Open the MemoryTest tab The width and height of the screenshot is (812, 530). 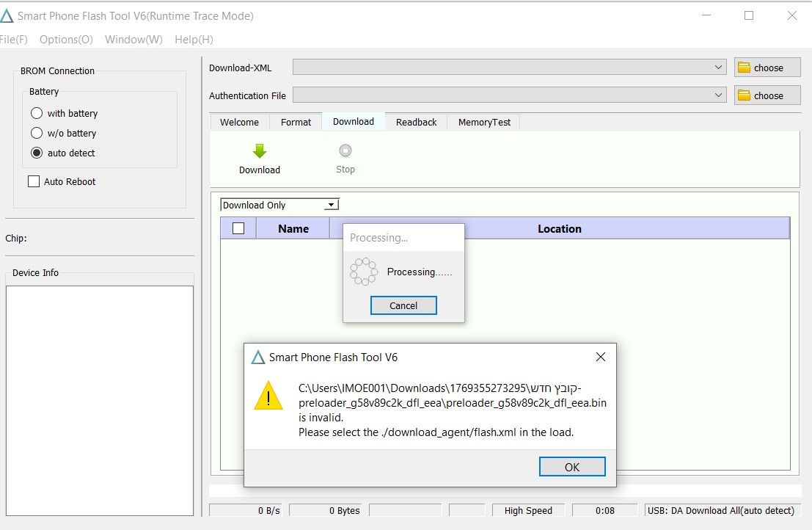pos(484,123)
